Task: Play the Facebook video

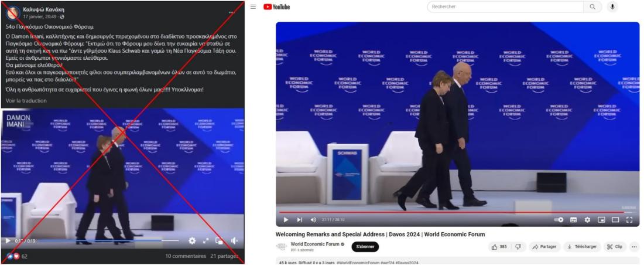Action: click(8, 241)
